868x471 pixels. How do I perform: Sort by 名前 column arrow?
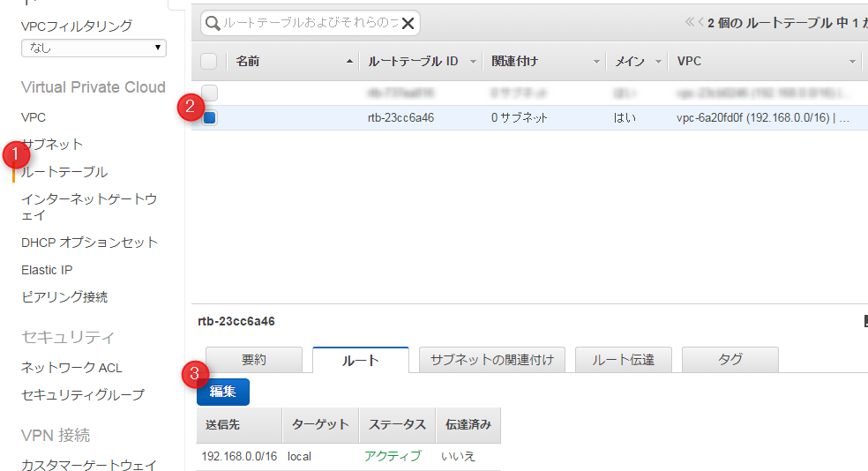click(350, 62)
